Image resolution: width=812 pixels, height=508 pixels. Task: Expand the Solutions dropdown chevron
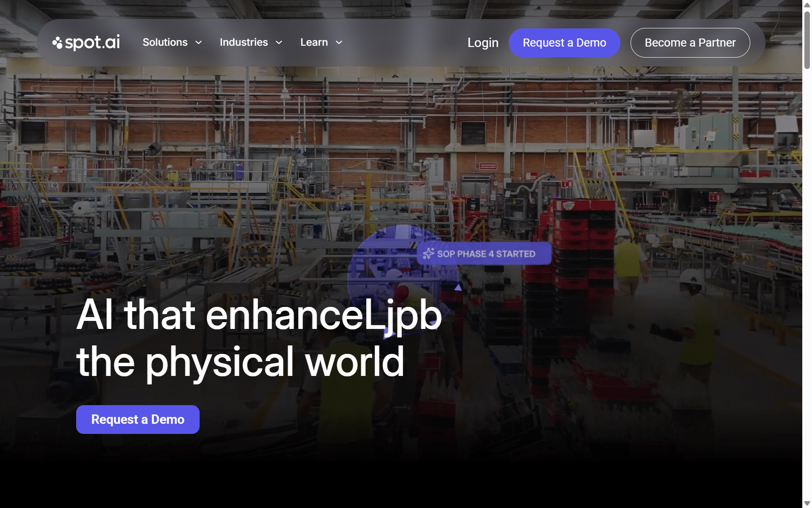coord(198,42)
